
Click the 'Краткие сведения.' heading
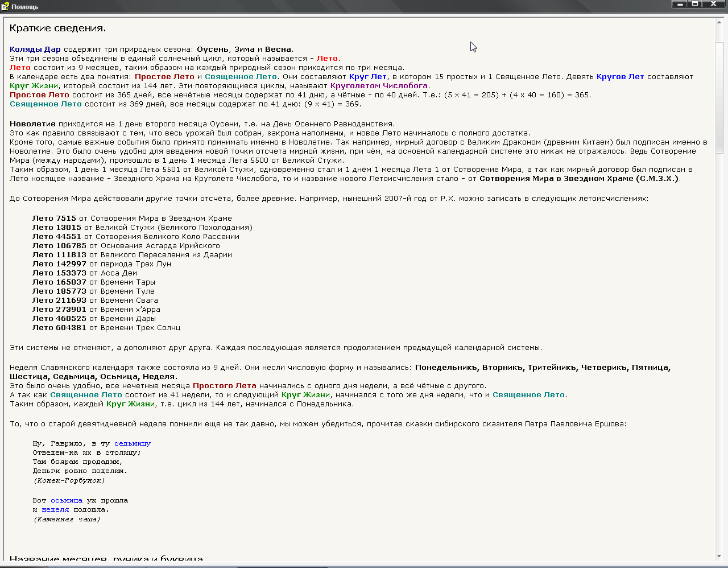57,28
